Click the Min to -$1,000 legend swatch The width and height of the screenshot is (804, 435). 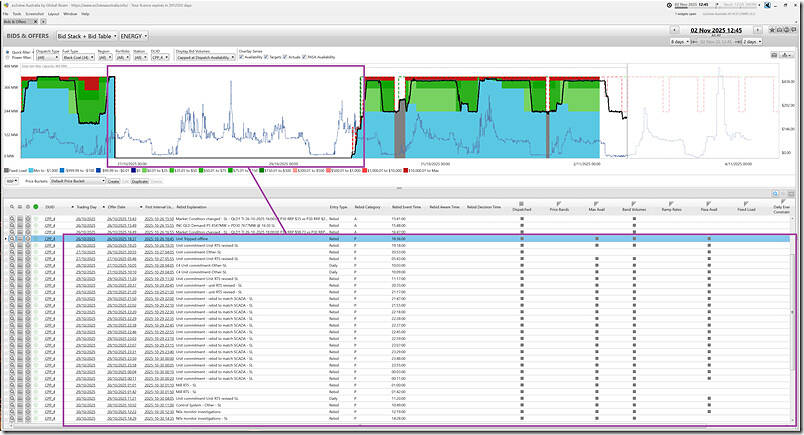pyautogui.click(x=31, y=170)
